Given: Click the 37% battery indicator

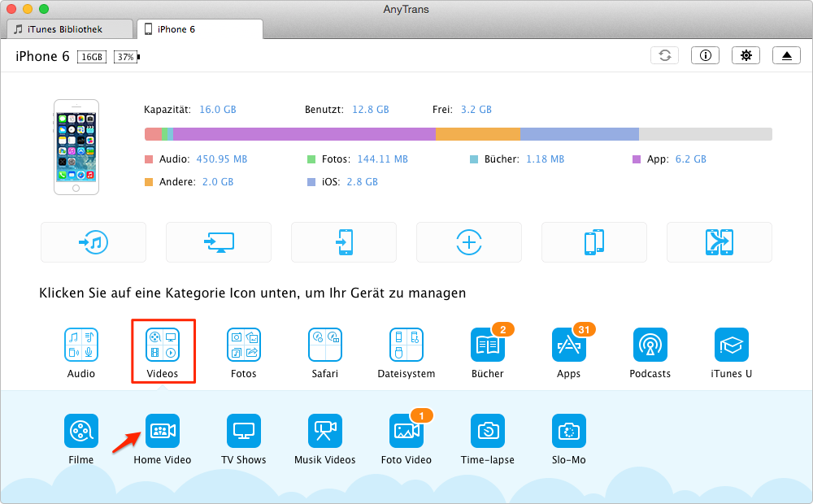Looking at the screenshot, I should 127,57.
